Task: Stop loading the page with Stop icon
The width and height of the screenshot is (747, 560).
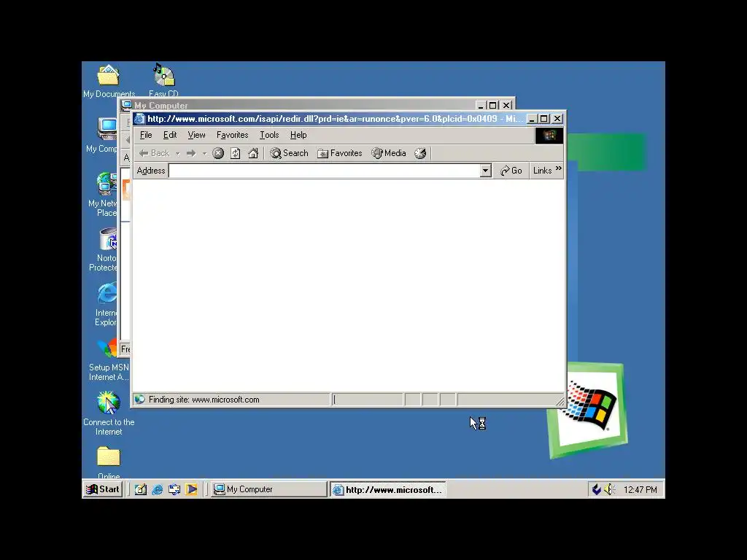Action: [x=218, y=153]
